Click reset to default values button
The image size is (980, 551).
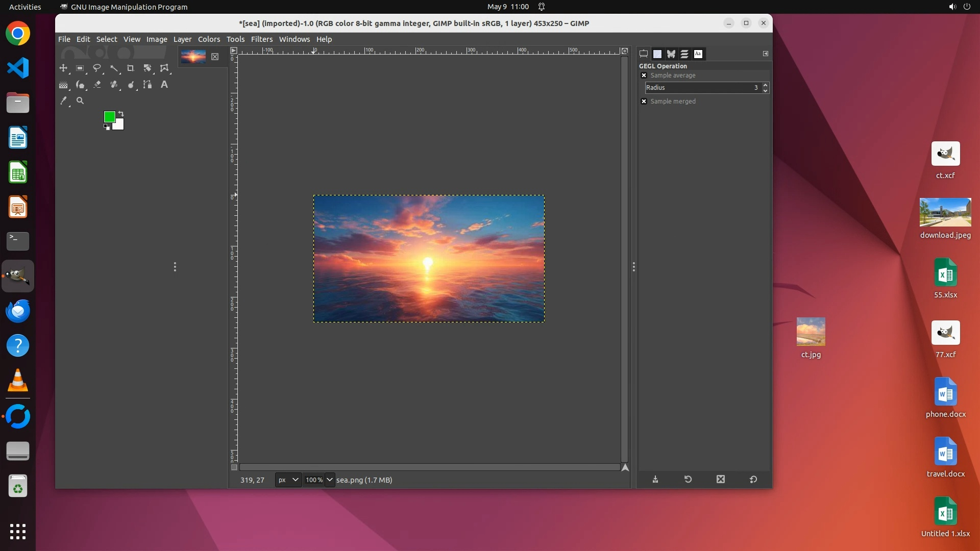[x=753, y=480]
